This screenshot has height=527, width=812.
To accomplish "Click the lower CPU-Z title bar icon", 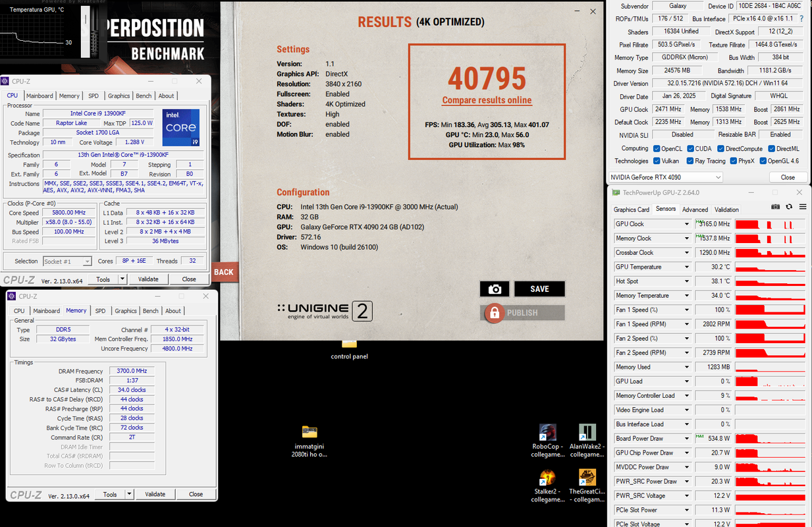I will 13,296.
